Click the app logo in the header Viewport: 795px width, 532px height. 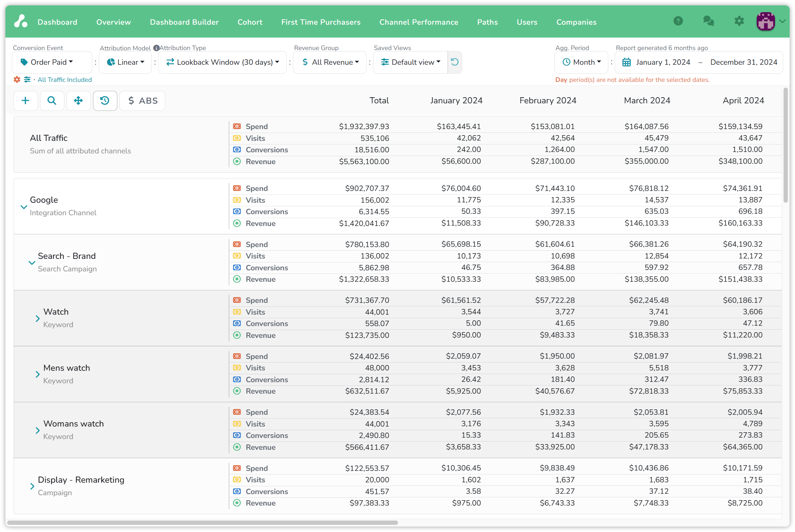pyautogui.click(x=21, y=21)
